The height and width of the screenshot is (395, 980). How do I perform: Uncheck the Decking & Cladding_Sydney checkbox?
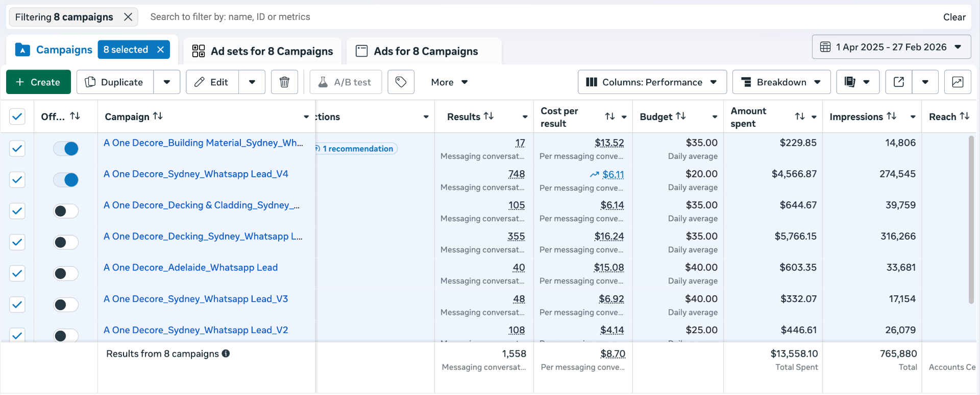pos(17,211)
